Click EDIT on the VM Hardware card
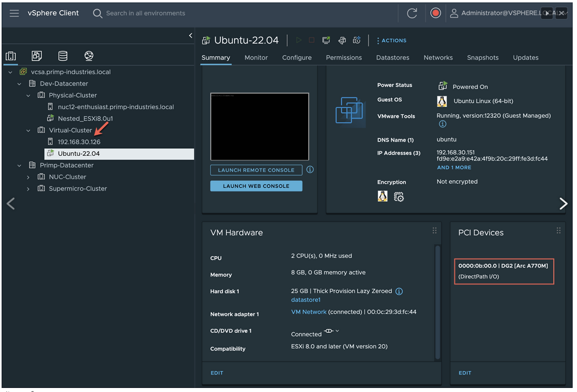Viewport: 577px width, 392px height. click(217, 373)
